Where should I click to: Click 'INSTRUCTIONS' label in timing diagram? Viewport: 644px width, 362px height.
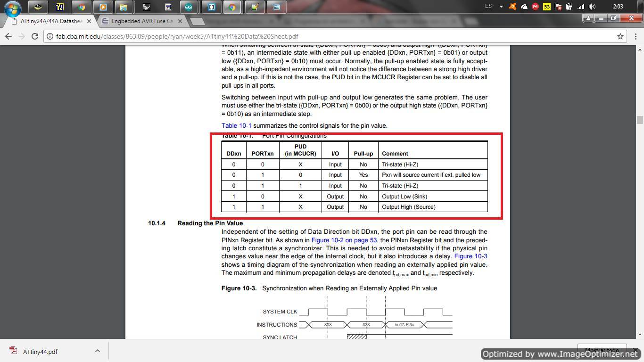click(277, 325)
